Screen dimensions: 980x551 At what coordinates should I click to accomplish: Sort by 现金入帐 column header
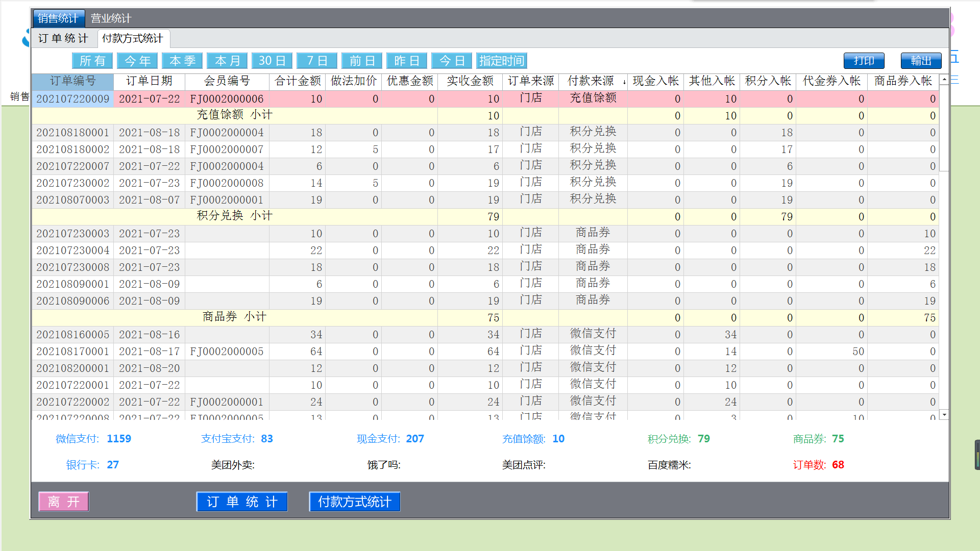point(656,81)
